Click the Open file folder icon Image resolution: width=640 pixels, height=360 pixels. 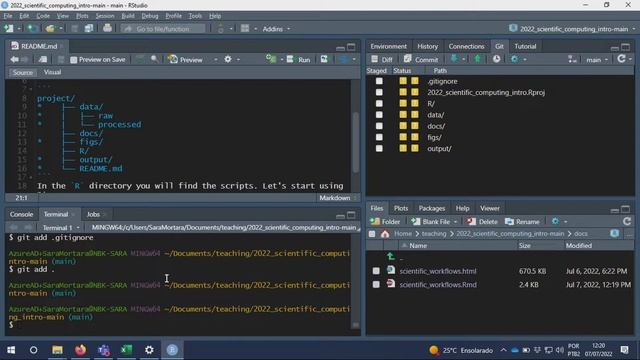(50, 29)
